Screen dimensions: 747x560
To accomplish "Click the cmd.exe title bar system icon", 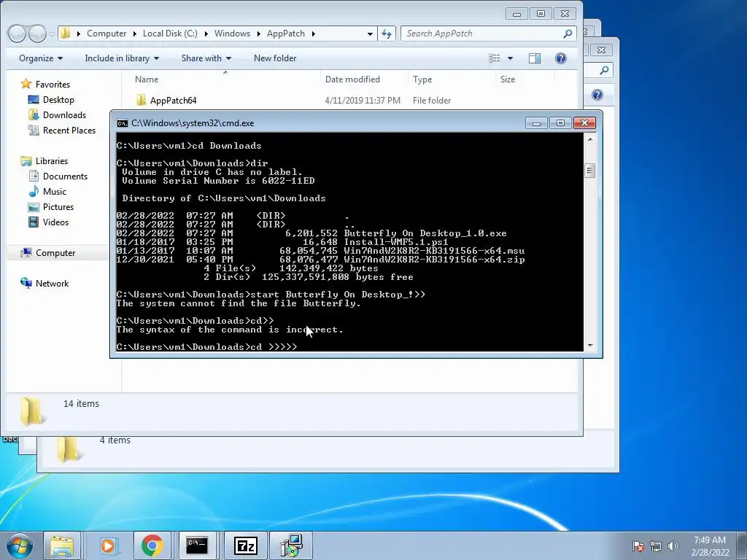I will pyautogui.click(x=123, y=123).
